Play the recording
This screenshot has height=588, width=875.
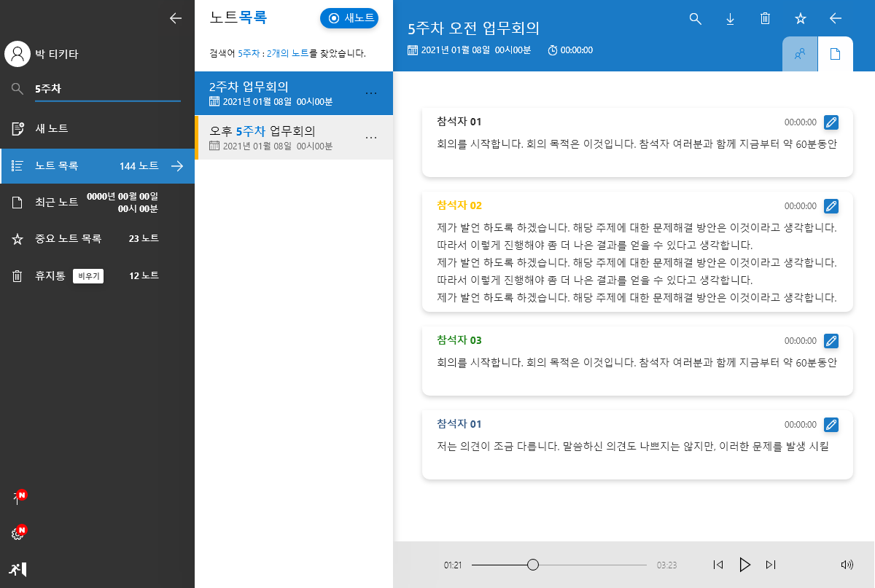click(744, 565)
